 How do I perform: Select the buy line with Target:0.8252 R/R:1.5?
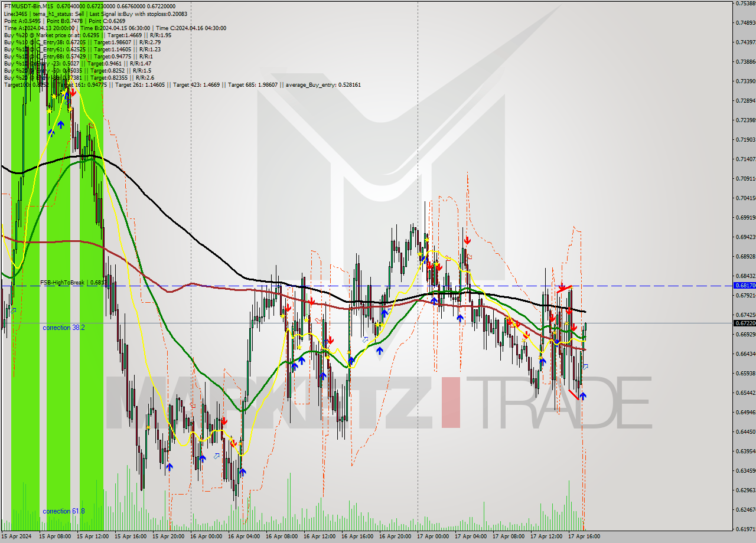[x=77, y=70]
